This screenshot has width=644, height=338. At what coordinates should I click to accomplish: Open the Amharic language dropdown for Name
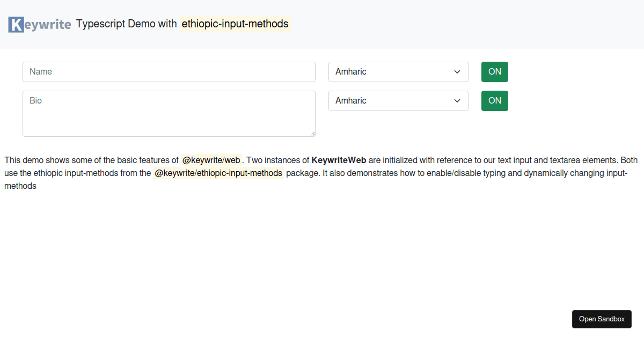point(398,71)
